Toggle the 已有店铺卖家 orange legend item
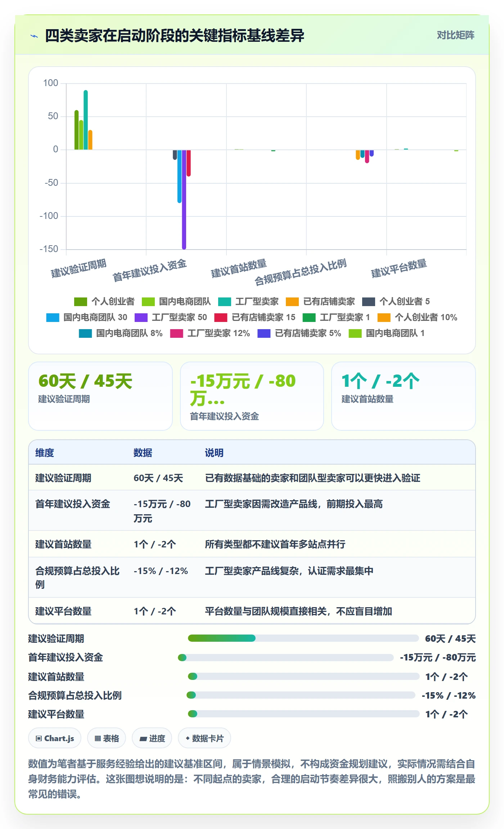 tap(320, 301)
